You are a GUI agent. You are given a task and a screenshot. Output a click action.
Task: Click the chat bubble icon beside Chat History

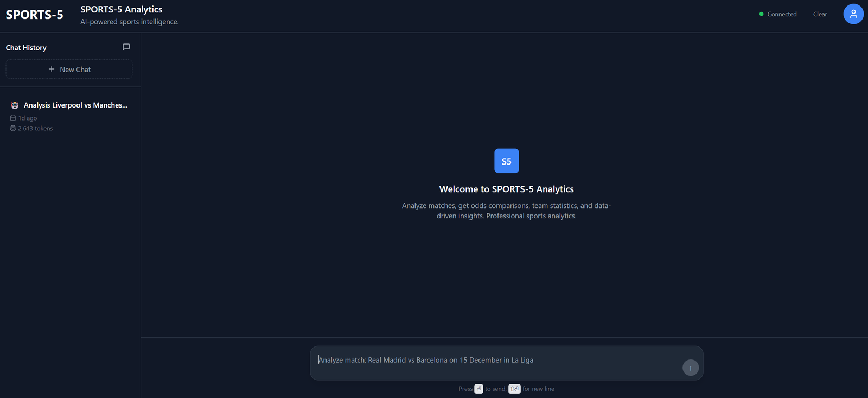click(x=126, y=47)
